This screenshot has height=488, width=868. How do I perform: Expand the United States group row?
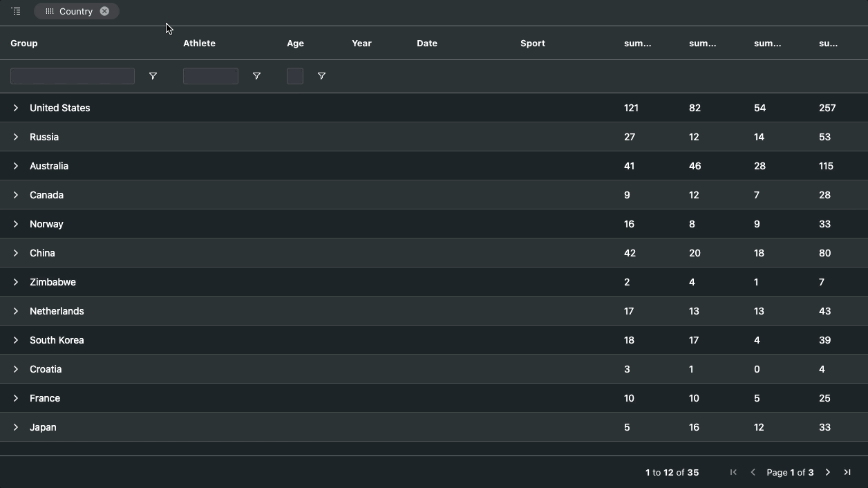(x=16, y=108)
